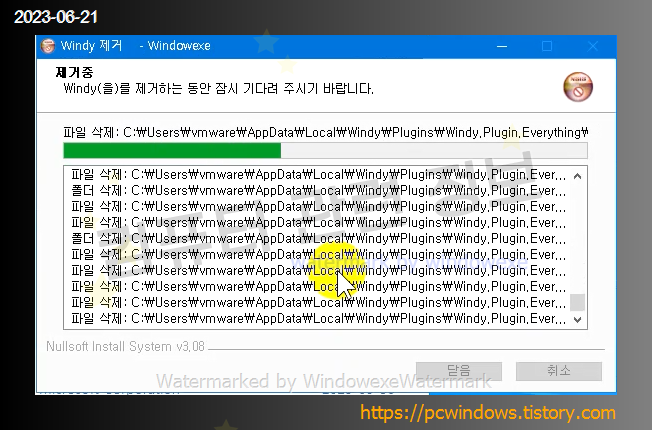652x430 pixels.
Task: Click the log list scroll down arrow
Action: click(577, 319)
